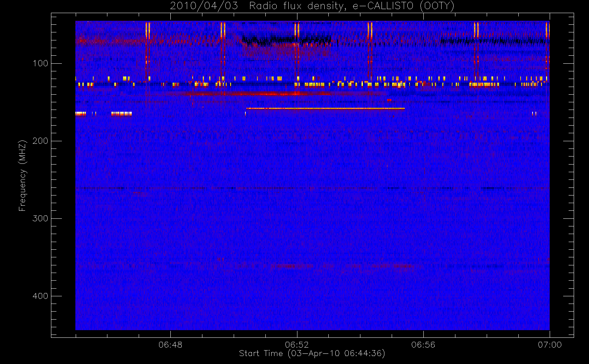Click the plot title '2010/04/03 Radio flux density'
This screenshot has width=589, height=364.
(312, 6)
